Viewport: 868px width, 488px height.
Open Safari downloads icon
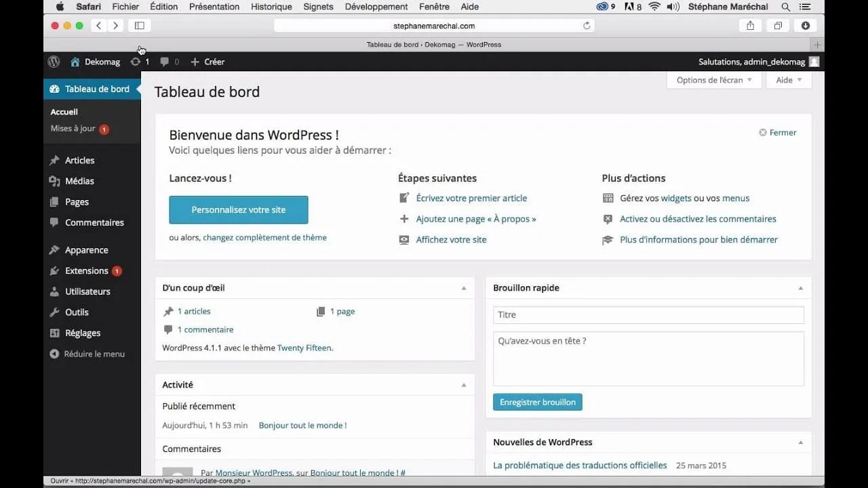click(x=806, y=26)
